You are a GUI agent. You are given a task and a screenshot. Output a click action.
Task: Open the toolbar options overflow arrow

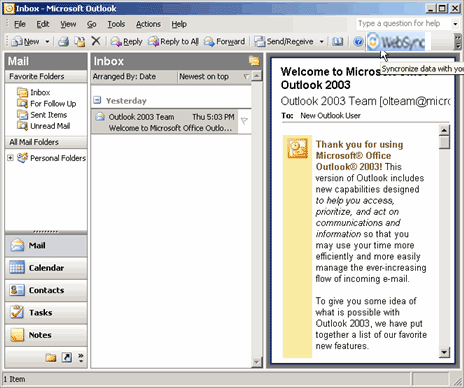point(458,42)
